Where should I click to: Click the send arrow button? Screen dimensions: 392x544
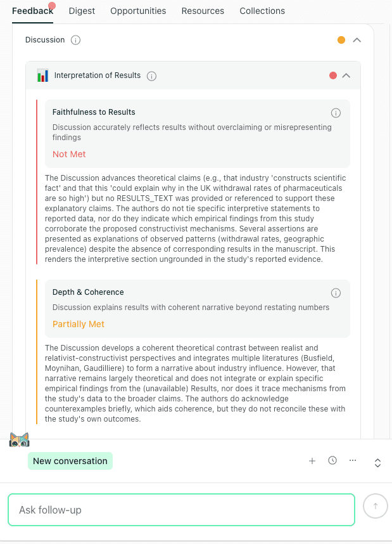375,506
